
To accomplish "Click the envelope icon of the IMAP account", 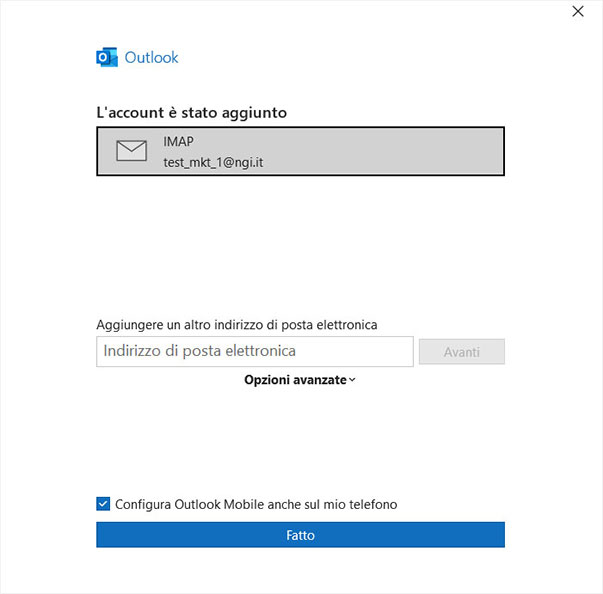I will (x=132, y=151).
